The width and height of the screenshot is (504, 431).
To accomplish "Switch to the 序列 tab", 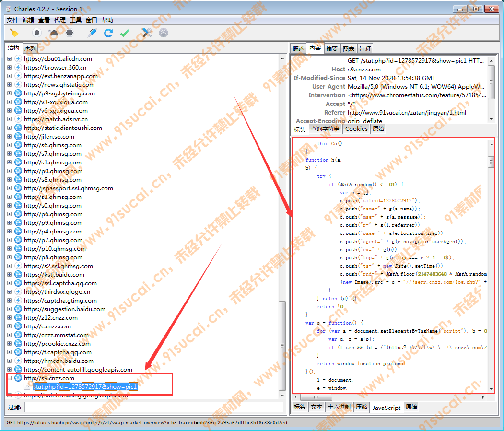I will coord(30,48).
